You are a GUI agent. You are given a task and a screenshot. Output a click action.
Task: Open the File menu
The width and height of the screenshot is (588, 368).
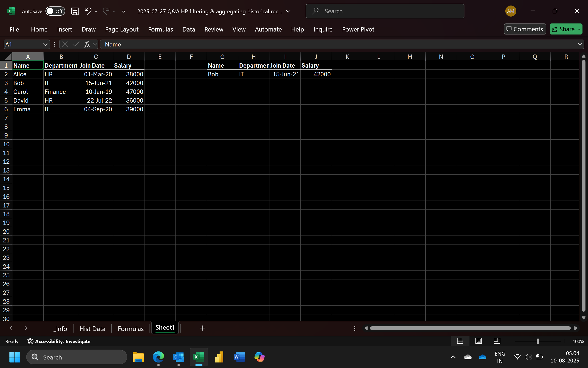(x=14, y=29)
